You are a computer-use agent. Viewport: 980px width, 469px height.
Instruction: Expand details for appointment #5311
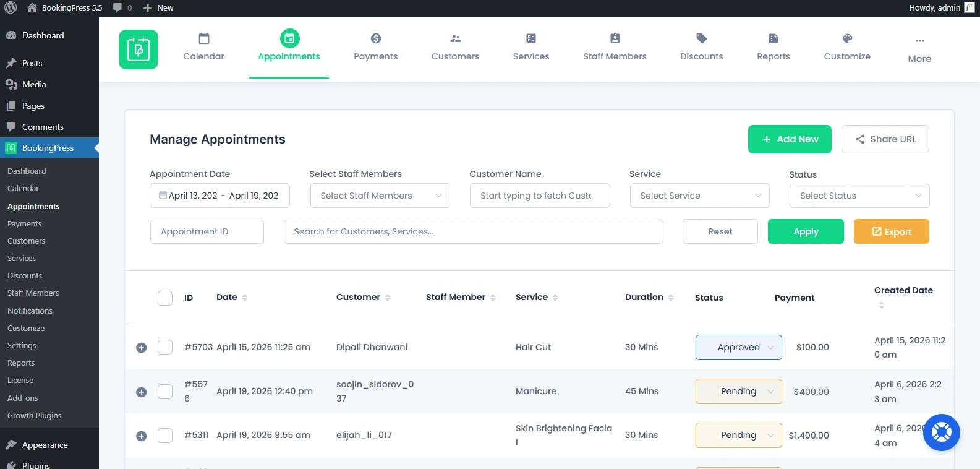click(142, 436)
